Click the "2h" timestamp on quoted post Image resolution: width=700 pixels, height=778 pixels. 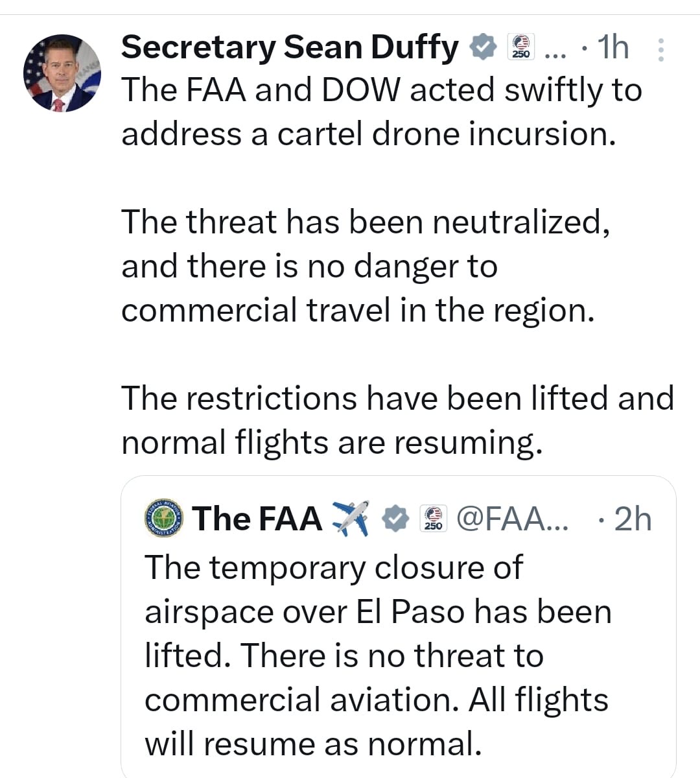[x=632, y=519]
